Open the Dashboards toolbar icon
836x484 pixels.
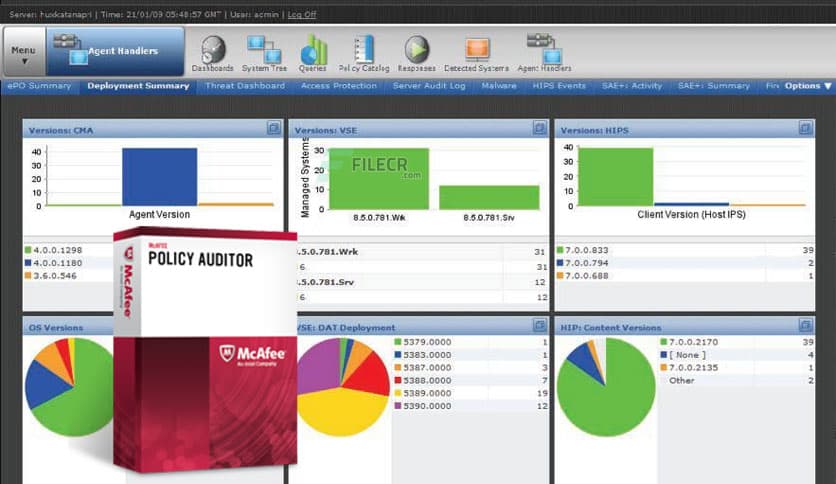point(213,53)
